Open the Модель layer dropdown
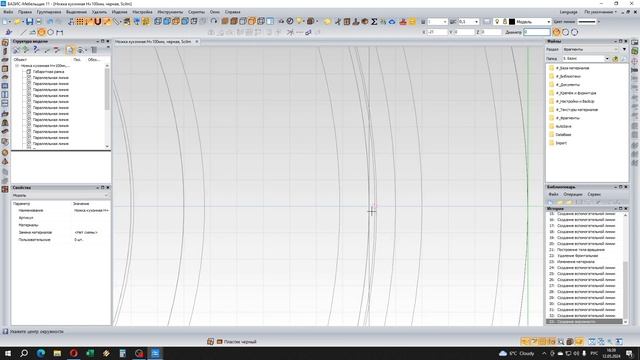This screenshot has width=640, height=360. pos(533,22)
